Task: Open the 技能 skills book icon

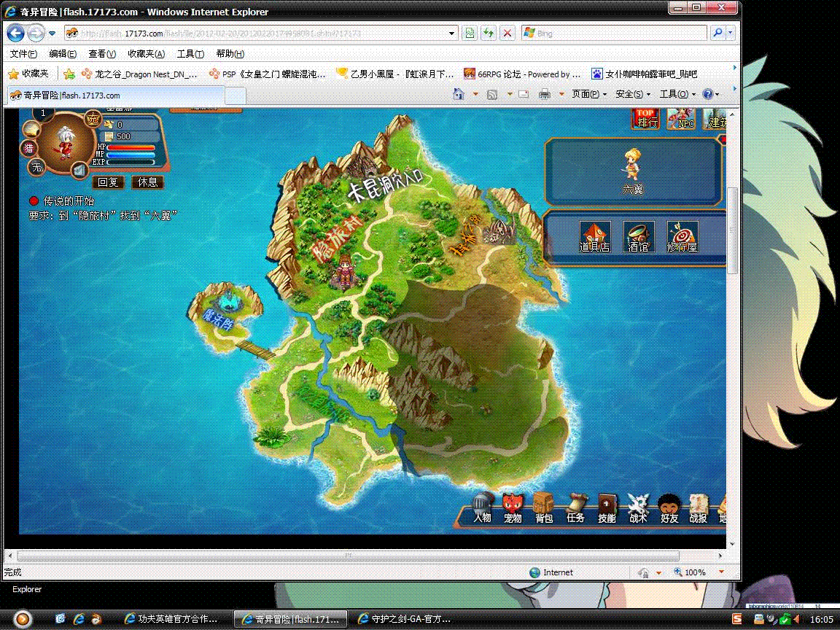Action: coord(607,508)
